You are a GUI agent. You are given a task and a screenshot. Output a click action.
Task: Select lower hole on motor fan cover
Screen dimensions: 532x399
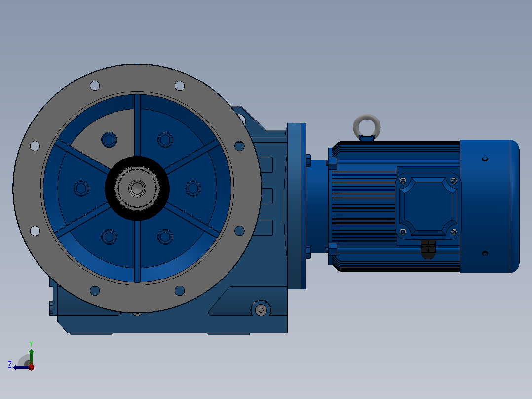coord(485,253)
